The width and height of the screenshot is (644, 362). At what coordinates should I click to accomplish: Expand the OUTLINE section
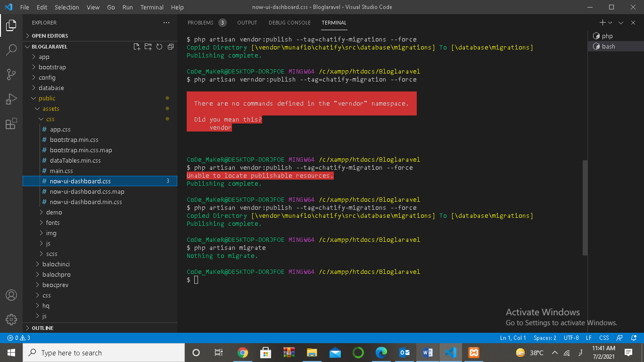[x=42, y=328]
